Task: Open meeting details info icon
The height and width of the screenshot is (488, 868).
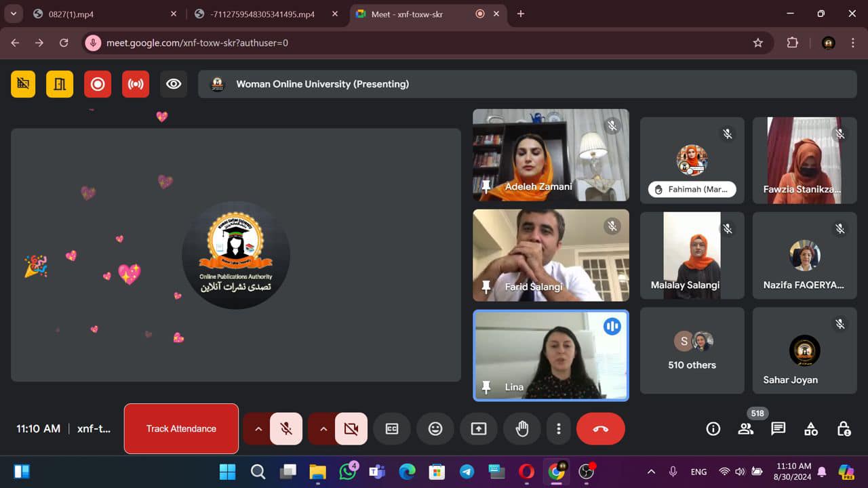Action: click(713, 428)
